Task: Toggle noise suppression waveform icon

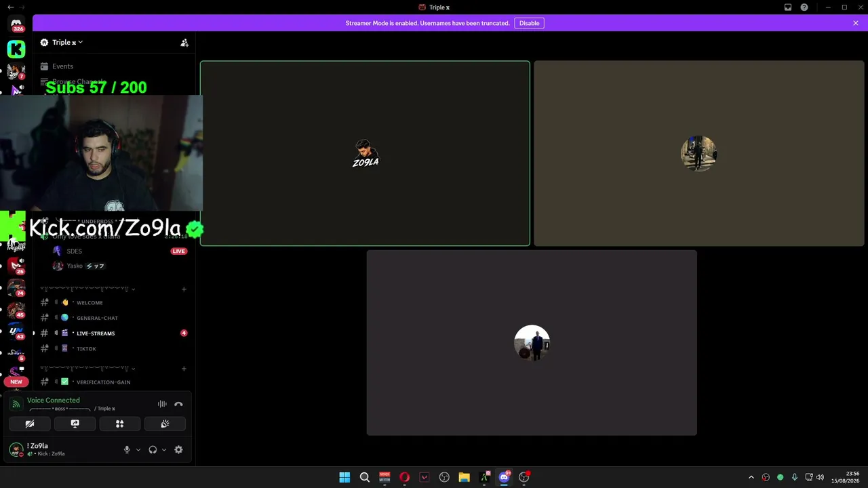Action: point(162,404)
